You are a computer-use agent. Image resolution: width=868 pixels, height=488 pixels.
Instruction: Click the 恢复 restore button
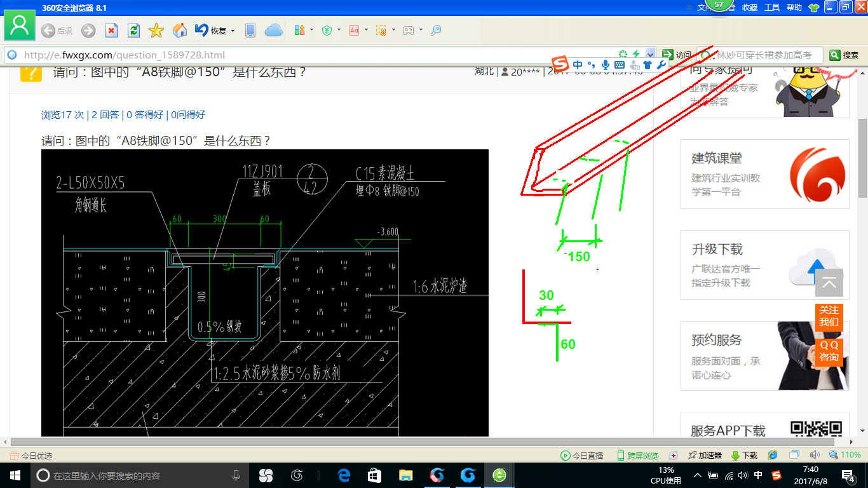(x=211, y=30)
